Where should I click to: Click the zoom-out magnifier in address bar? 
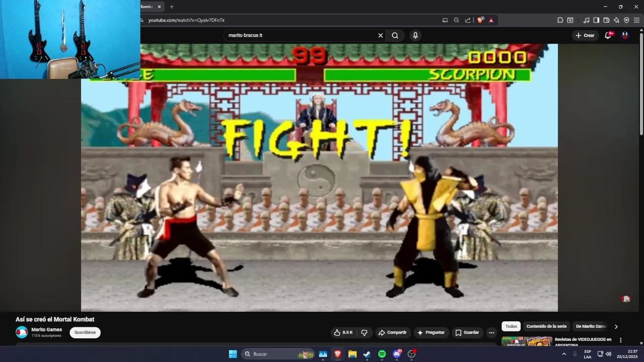pos(456,20)
